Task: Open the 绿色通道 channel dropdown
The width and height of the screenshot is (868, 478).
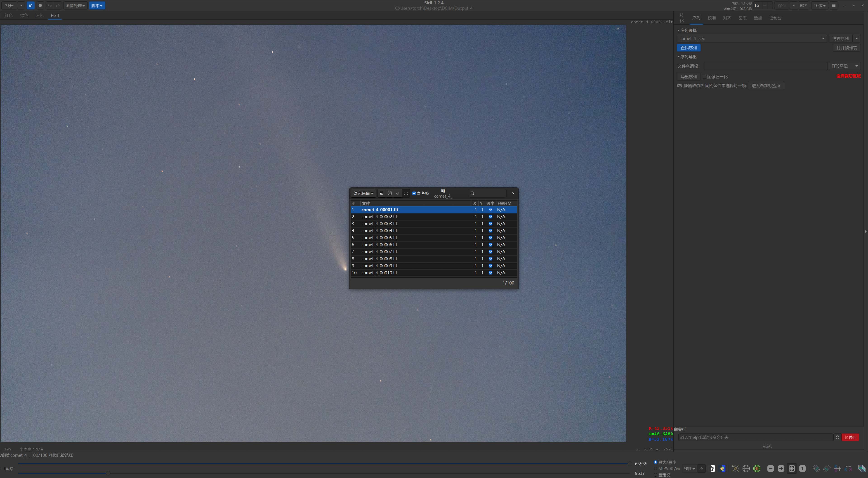Action: [363, 193]
